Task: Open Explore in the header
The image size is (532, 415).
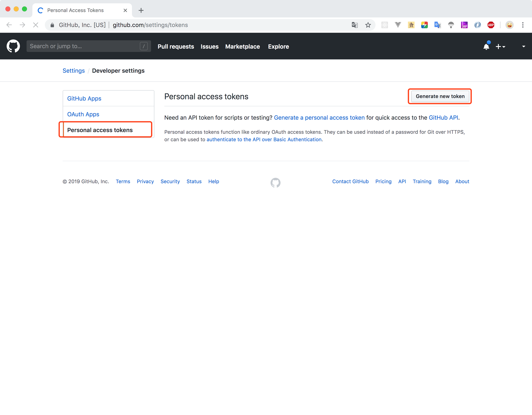Action: tap(278, 46)
